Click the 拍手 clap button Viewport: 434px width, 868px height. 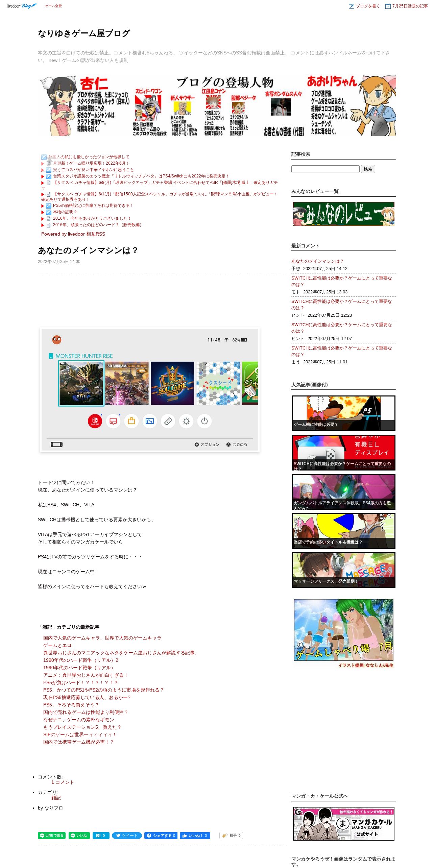coord(231,836)
